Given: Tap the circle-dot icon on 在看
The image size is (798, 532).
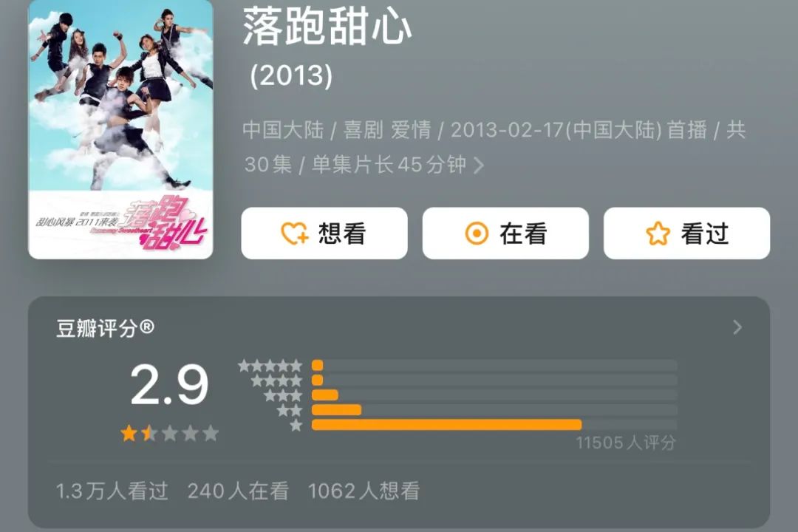Looking at the screenshot, I should point(477,233).
